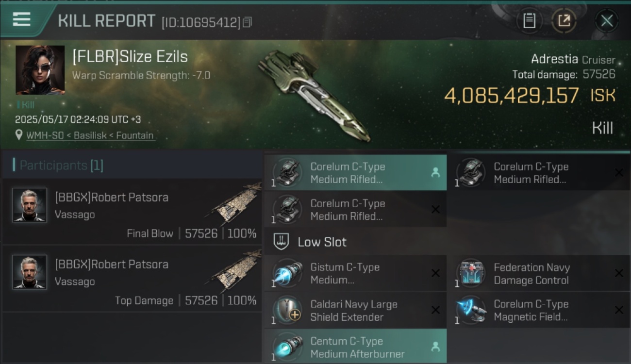Image resolution: width=631 pixels, height=364 pixels.
Task: Copy the kill report ID
Action: (248, 22)
